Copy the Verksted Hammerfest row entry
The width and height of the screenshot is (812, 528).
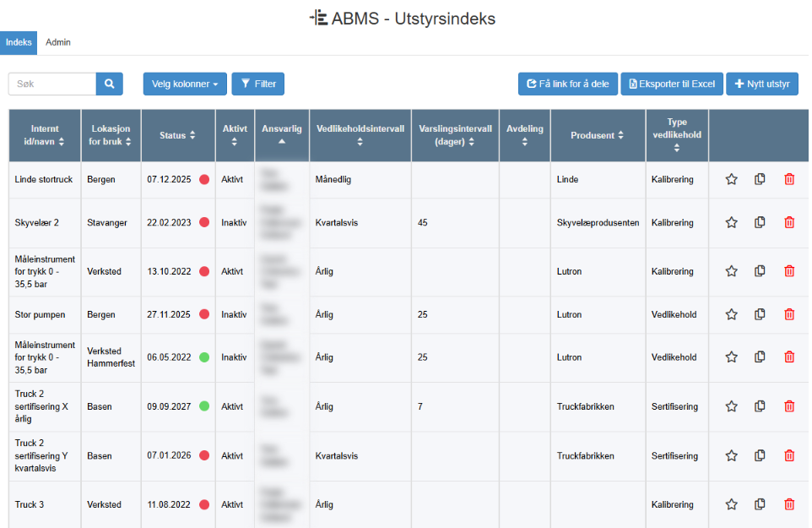pyautogui.click(x=760, y=357)
